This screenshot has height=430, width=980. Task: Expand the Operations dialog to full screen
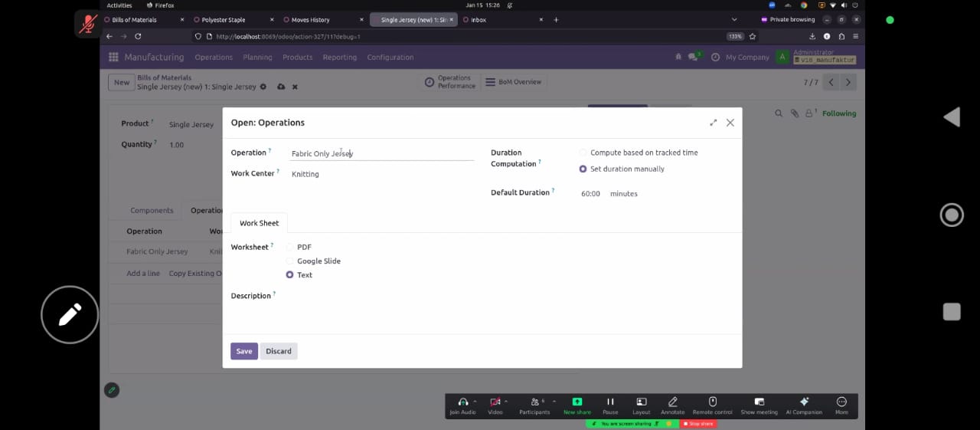point(714,123)
